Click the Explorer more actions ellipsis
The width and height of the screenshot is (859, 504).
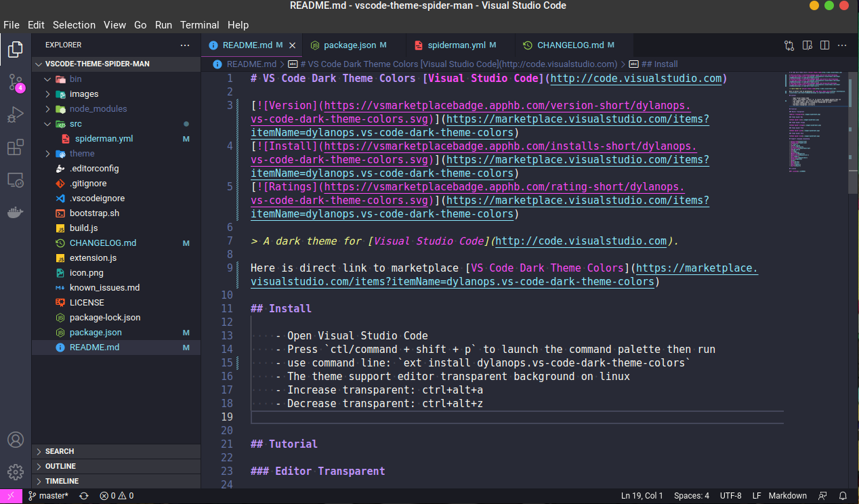[185, 45]
